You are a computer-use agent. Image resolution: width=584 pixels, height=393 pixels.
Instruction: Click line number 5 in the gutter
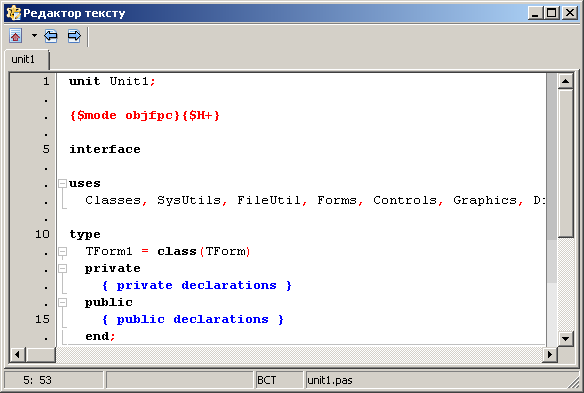coord(46,149)
